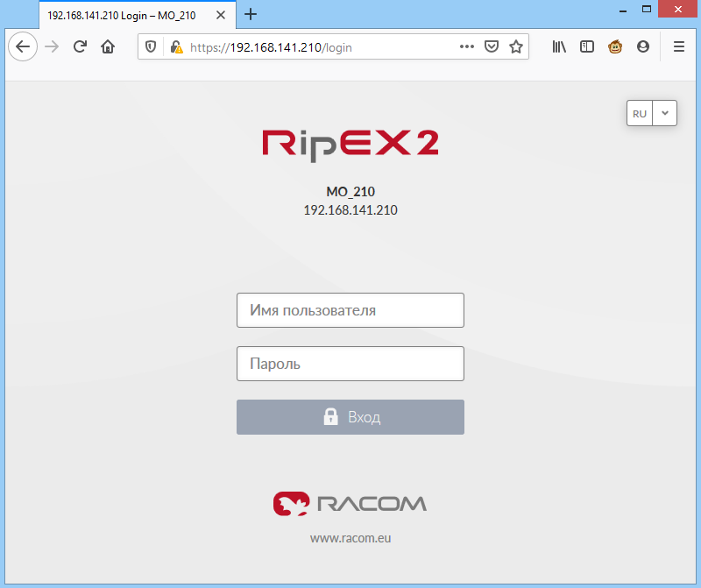The height and width of the screenshot is (588, 701).
Task: Click the RU language button
Action: [640, 114]
